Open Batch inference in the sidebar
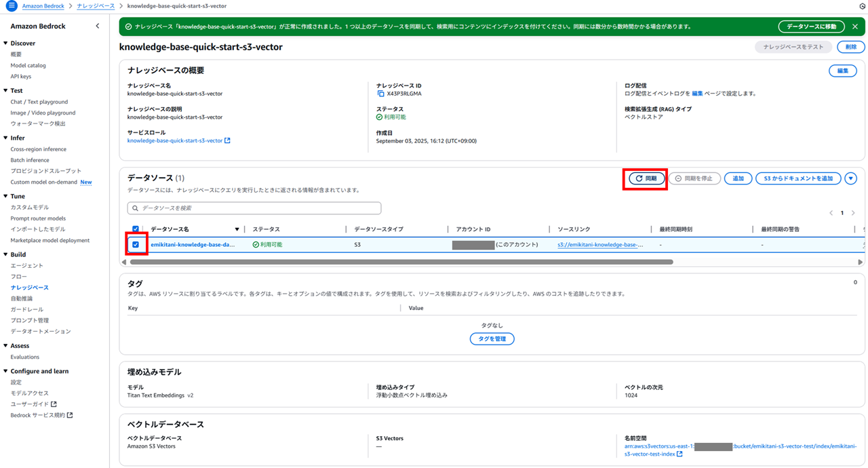Screen dimensions: 868x468 (x=30, y=160)
